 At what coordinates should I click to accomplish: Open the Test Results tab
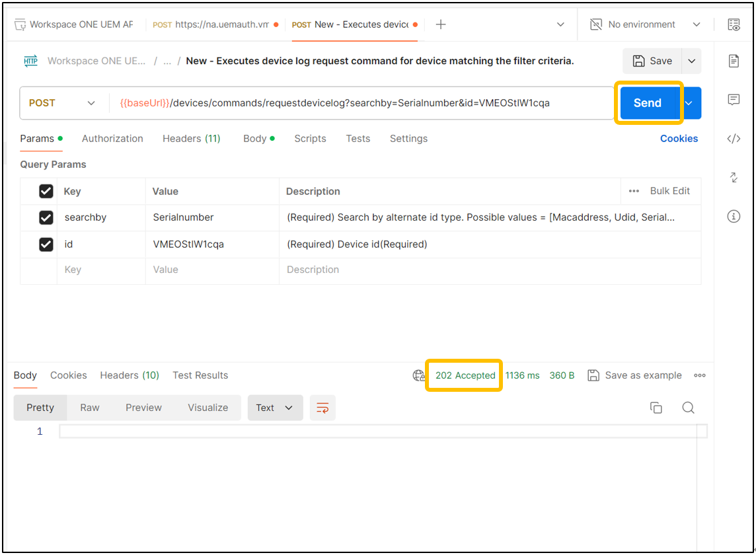(200, 376)
